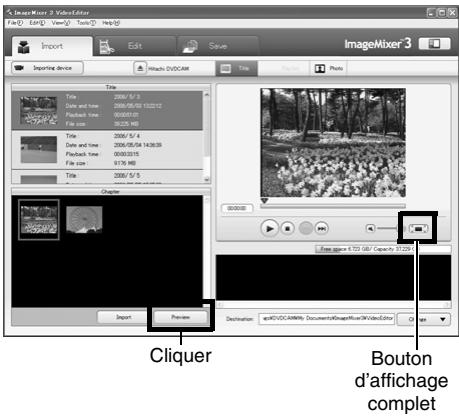Click the free space capacity bar
The image size is (459, 417).
[x=383, y=249]
